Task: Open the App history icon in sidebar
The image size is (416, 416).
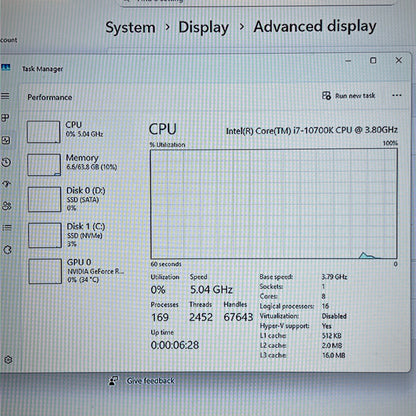Action: 6,162
